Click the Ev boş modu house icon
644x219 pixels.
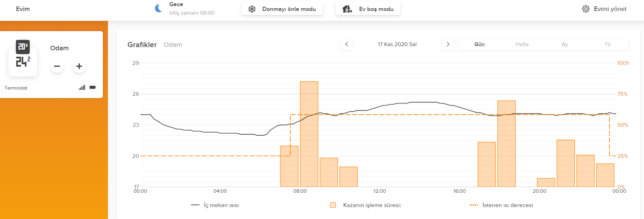tap(347, 9)
